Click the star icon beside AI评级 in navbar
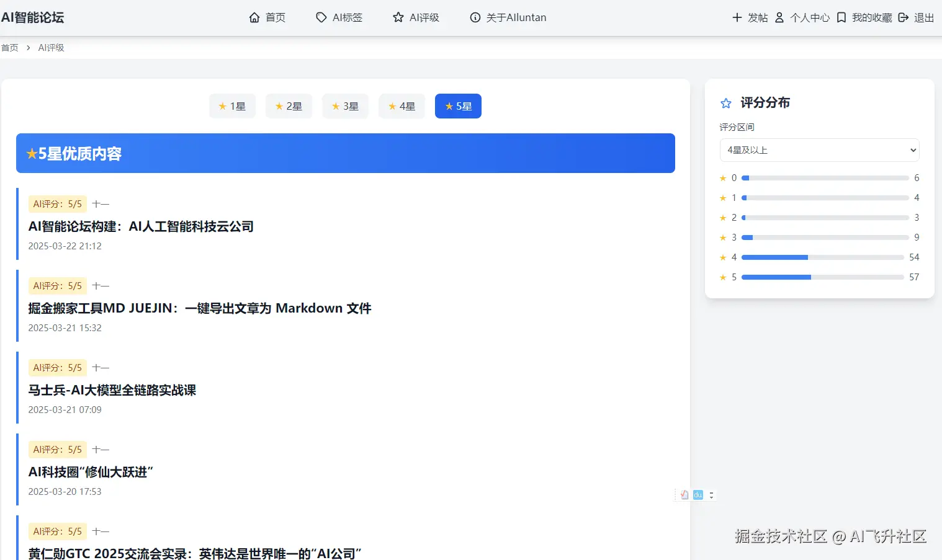 coord(398,17)
